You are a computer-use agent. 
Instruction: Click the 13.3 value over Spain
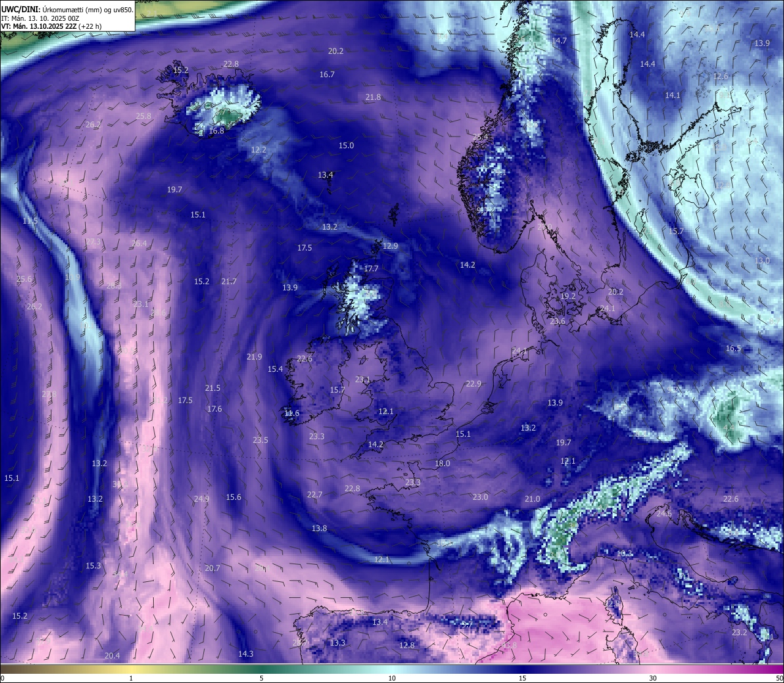[337, 643]
